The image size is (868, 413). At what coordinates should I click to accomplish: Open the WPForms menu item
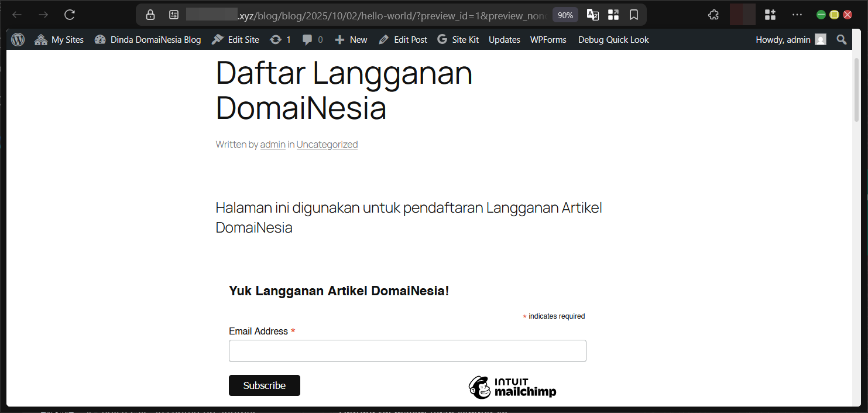coord(548,39)
